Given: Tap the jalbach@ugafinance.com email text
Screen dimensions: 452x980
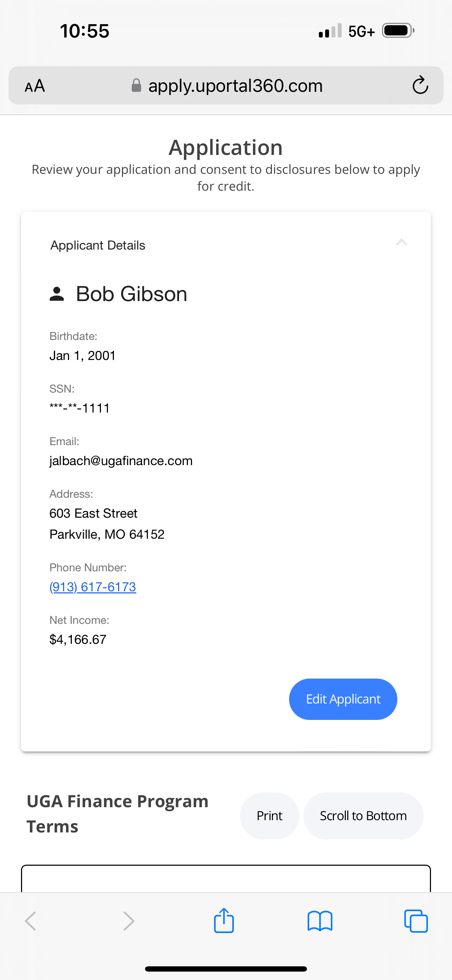Looking at the screenshot, I should [x=121, y=461].
